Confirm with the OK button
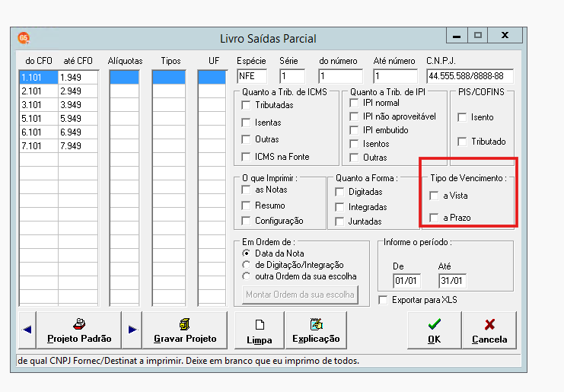 click(x=434, y=330)
